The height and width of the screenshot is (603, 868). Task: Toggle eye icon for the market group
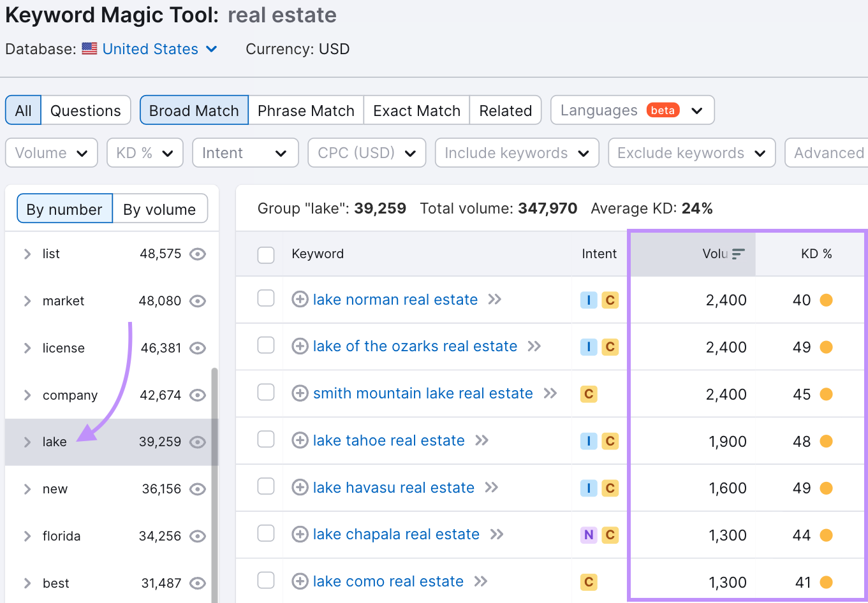coord(198,301)
